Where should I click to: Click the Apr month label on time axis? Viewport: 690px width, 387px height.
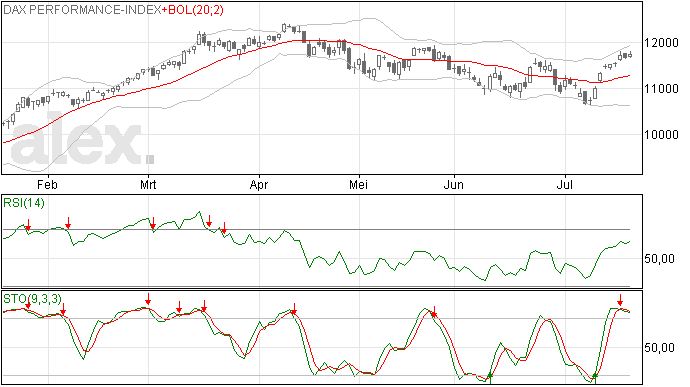[x=259, y=185]
